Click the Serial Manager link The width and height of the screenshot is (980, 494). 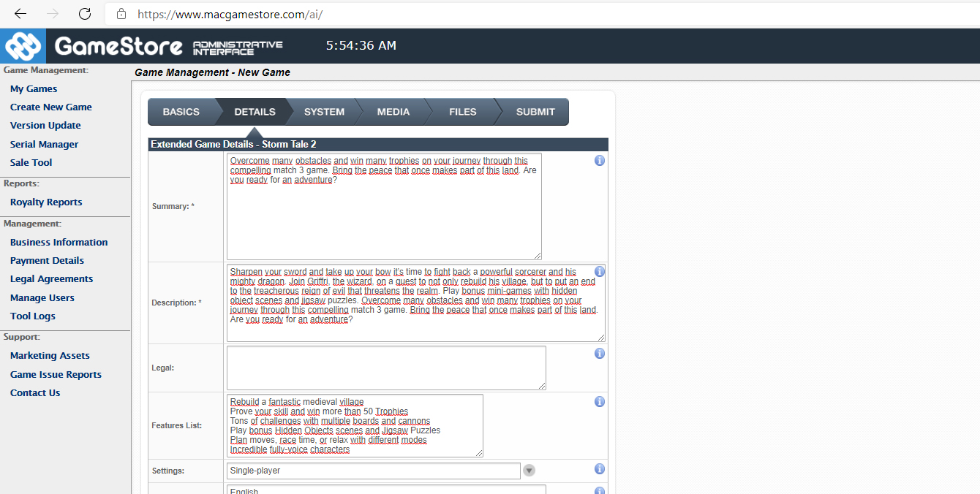(x=44, y=144)
